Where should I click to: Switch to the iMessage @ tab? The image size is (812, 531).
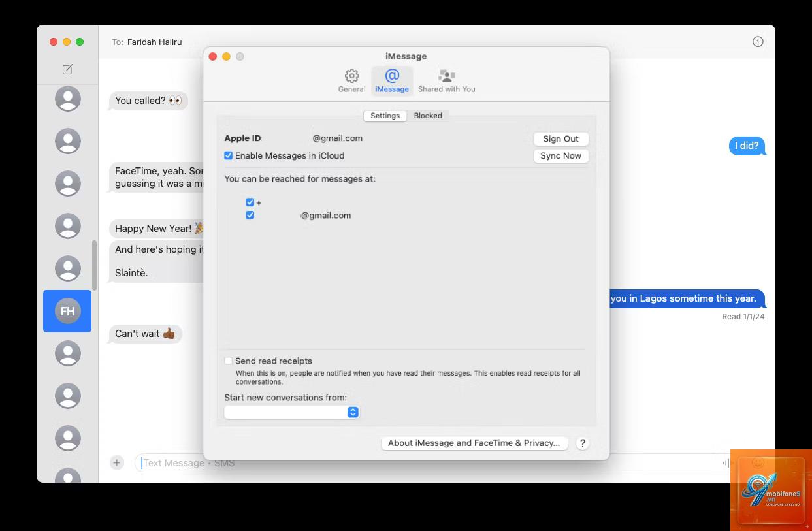(392, 81)
